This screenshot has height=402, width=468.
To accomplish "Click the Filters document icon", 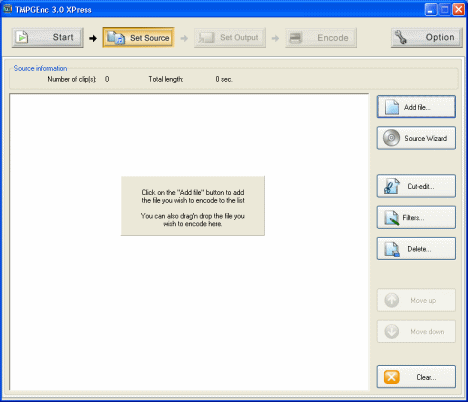I will click(x=392, y=217).
